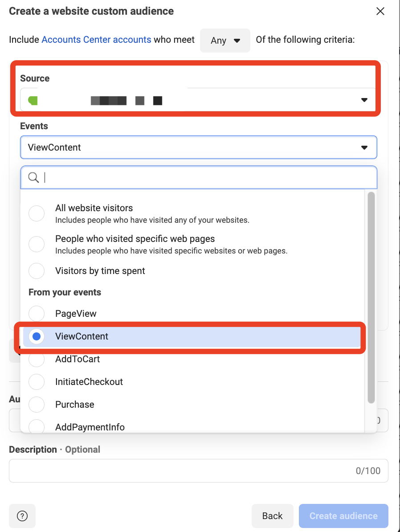Choose the InitiateCheckout event
Screen dimensions: 400x532
pos(37,382)
